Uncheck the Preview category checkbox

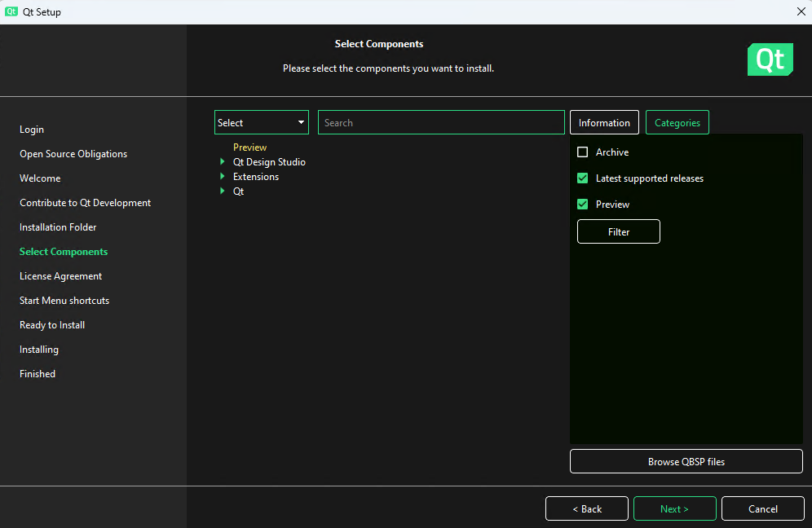583,204
